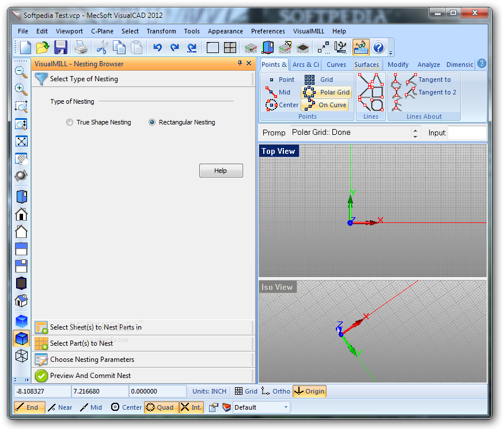Toggle the Grid display in status bar

point(246,391)
